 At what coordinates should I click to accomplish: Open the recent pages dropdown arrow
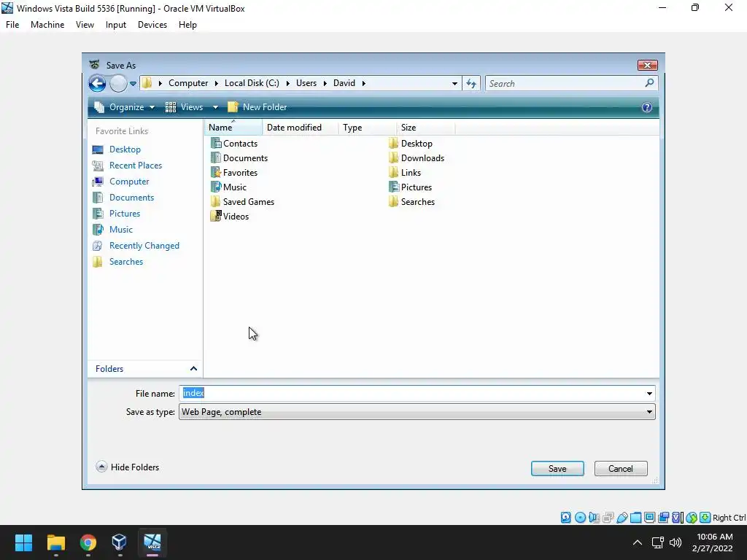133,84
